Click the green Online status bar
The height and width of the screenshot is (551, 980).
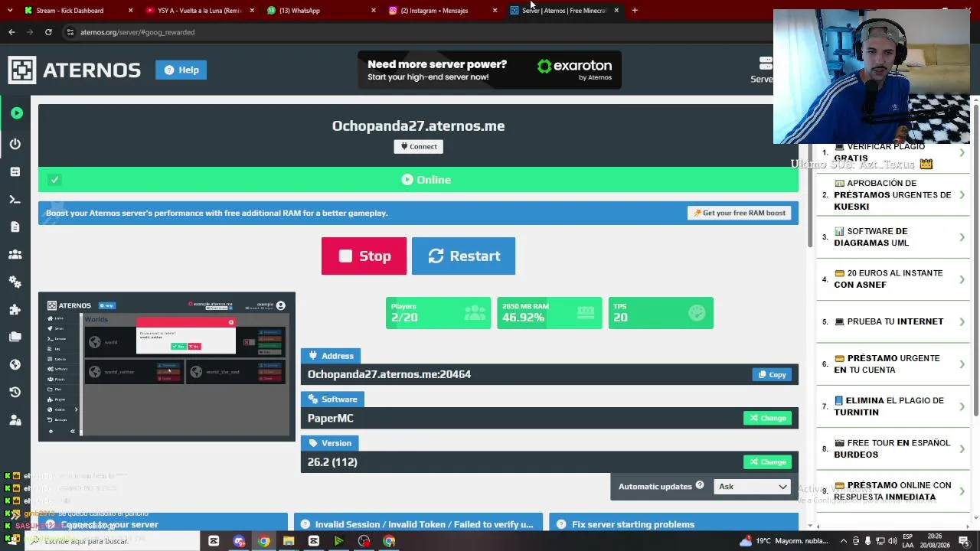[x=418, y=180]
